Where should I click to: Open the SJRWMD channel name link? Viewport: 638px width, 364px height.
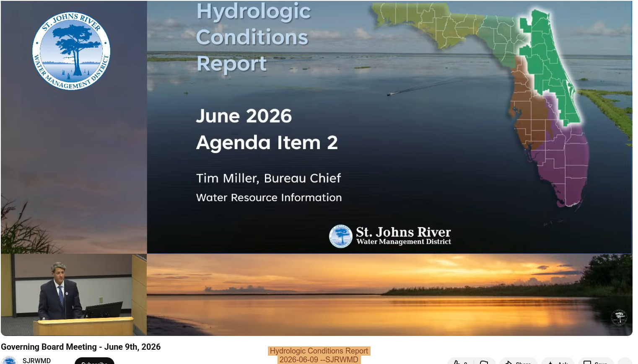(x=36, y=361)
